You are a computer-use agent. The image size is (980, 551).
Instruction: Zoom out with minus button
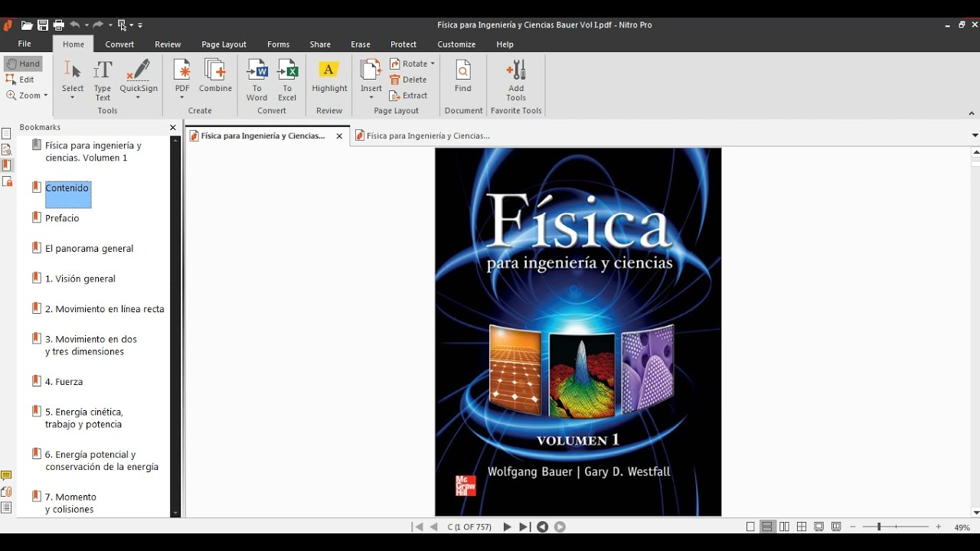click(852, 527)
